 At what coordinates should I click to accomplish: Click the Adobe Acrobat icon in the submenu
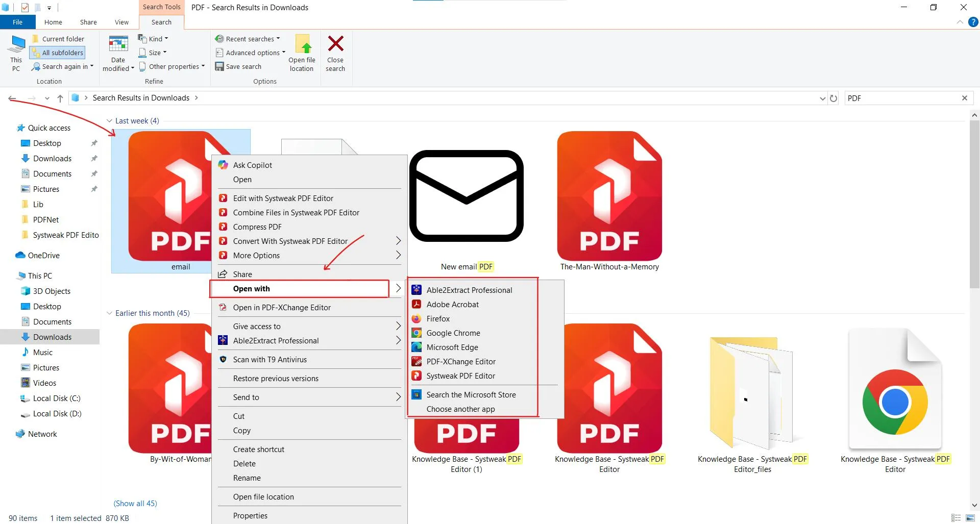coord(416,305)
